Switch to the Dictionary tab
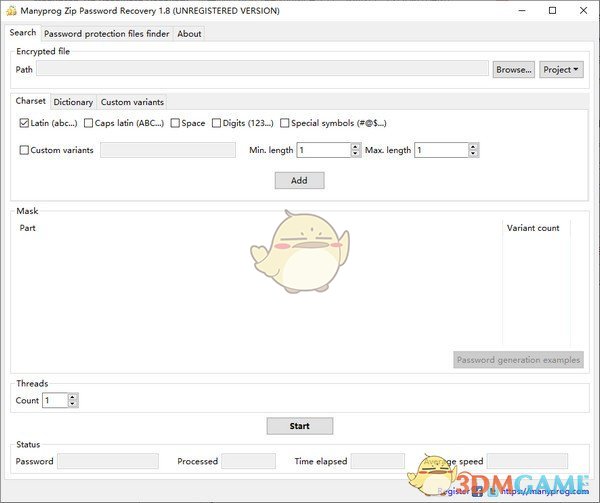The height and width of the screenshot is (503, 600). pos(73,102)
